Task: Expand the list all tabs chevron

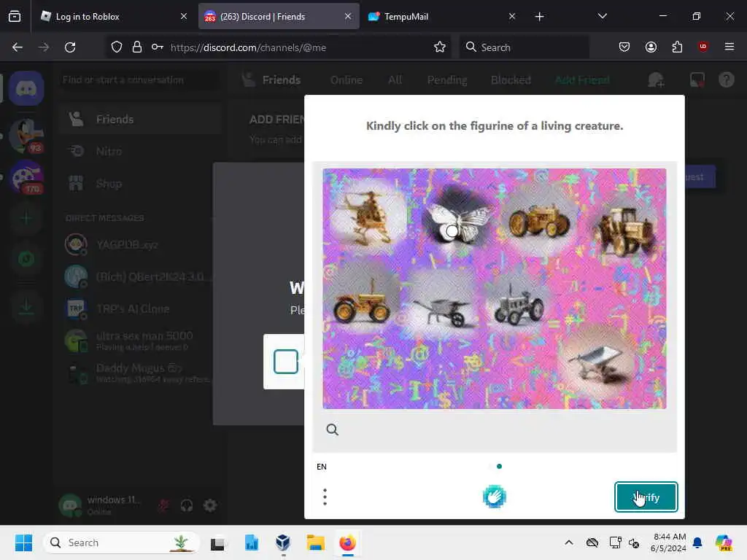Action: click(x=602, y=17)
